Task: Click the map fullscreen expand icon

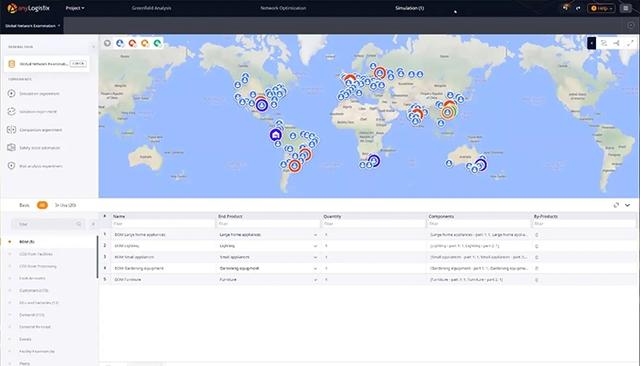Action: [630, 43]
